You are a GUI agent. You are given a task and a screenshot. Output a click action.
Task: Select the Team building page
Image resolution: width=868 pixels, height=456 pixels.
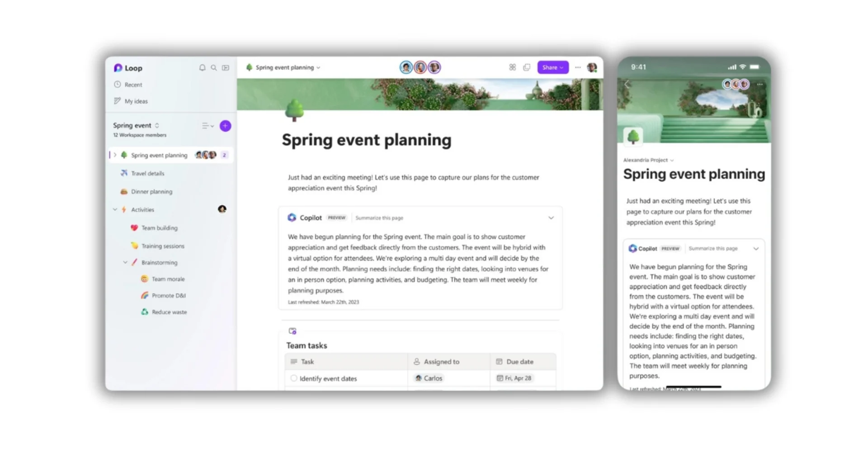point(159,228)
